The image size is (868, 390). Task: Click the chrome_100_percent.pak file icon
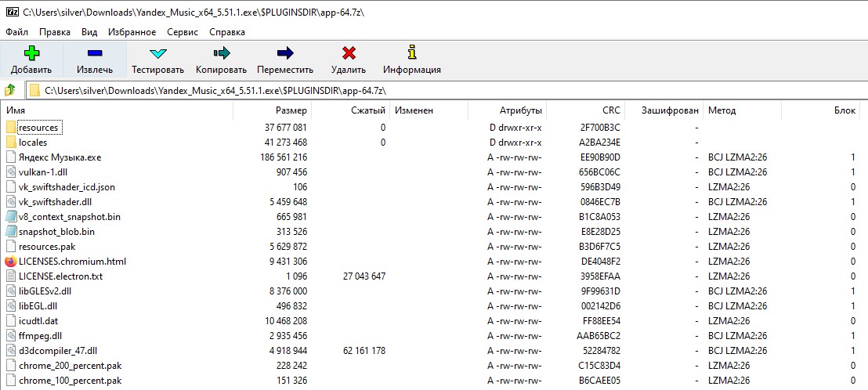(11, 380)
